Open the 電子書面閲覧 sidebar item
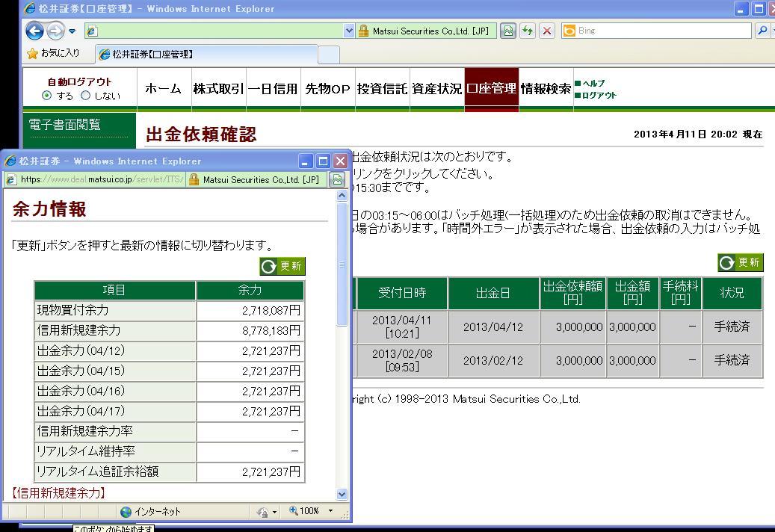 (x=64, y=125)
